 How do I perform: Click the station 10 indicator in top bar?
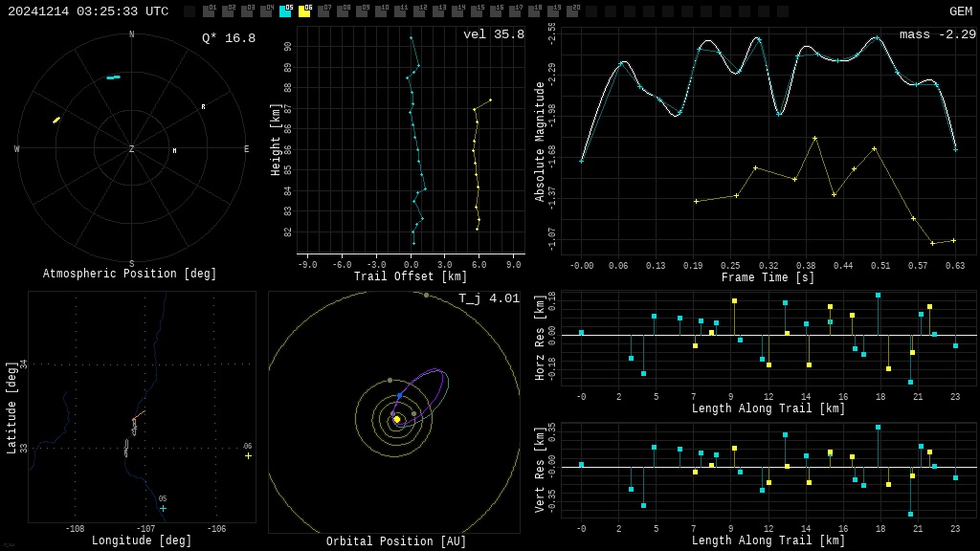pos(381,11)
